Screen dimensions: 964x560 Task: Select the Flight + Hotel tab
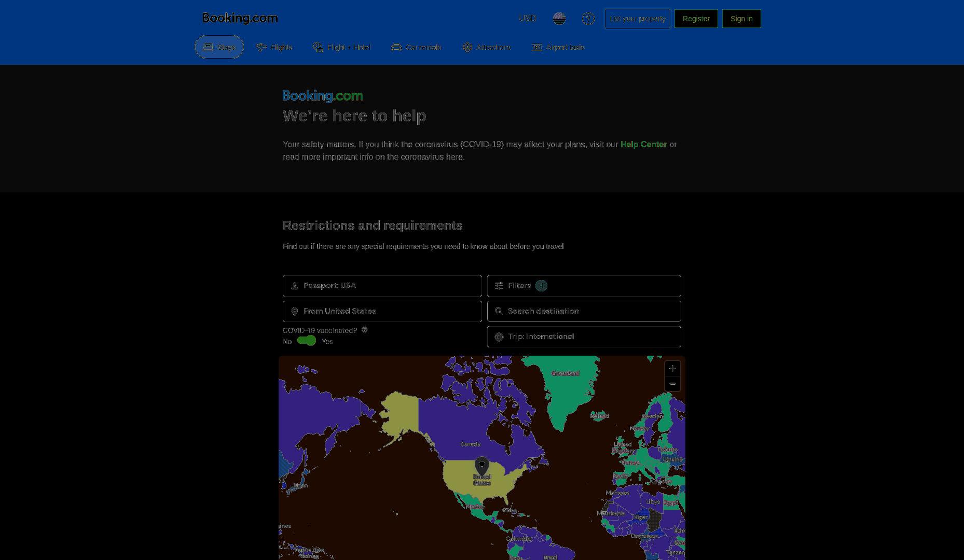pyautogui.click(x=342, y=47)
